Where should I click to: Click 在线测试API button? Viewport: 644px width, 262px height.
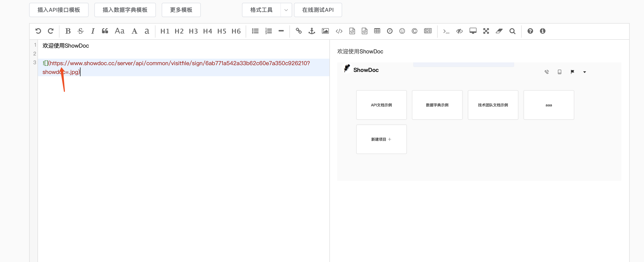318,10
